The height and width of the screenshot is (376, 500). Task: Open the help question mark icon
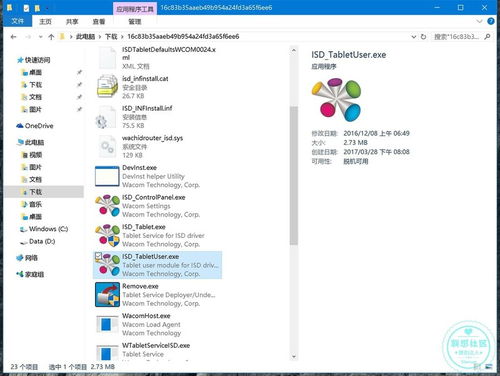(x=491, y=21)
